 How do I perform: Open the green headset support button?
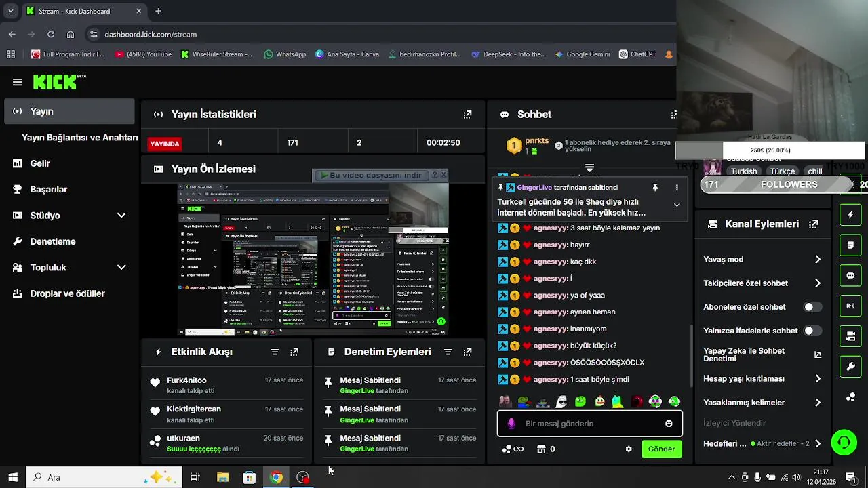(844, 443)
